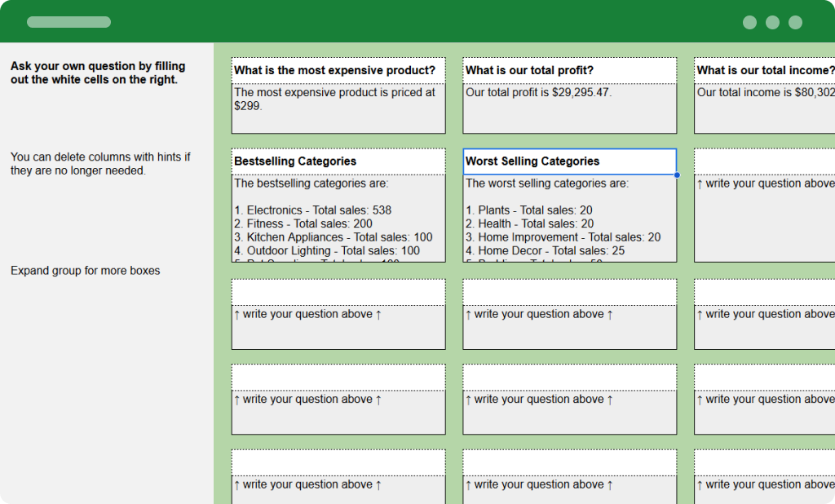This screenshot has height=504, width=835.
Task: Click the leftmost dot in the title bar
Action: (x=748, y=22)
